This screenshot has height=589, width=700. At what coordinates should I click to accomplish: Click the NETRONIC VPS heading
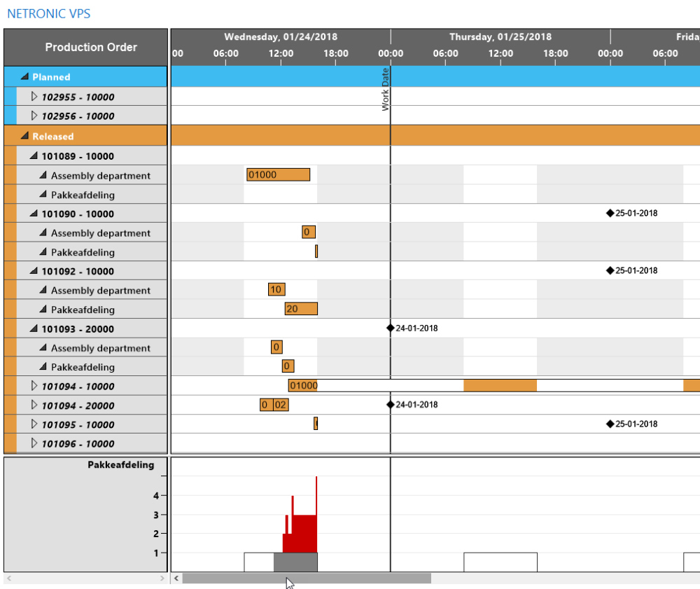[48, 13]
